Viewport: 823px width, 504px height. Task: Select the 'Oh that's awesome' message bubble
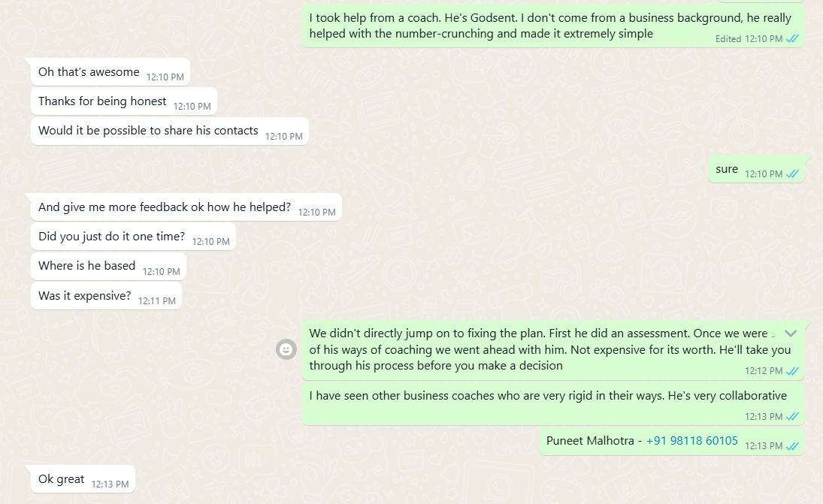(89, 72)
